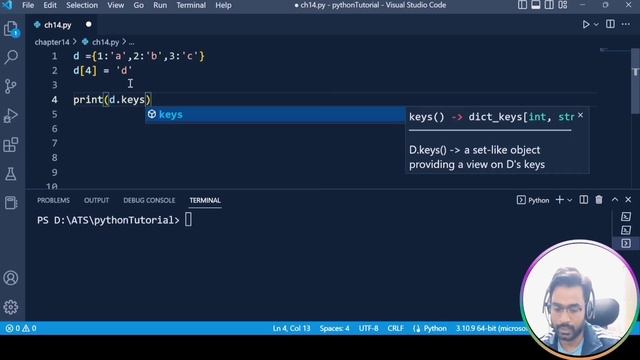Open the Go menu
Image resolution: width=640 pixels, height=360 pixels.
(x=139, y=5)
